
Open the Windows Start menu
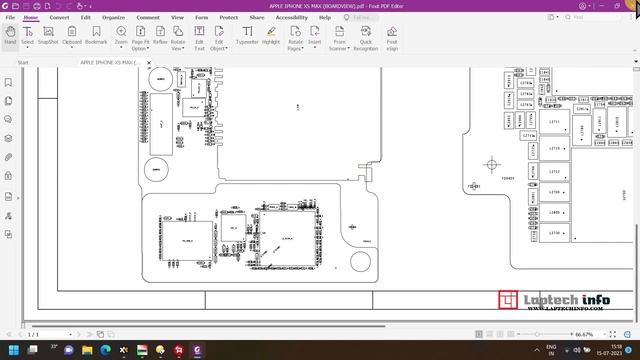click(14, 350)
